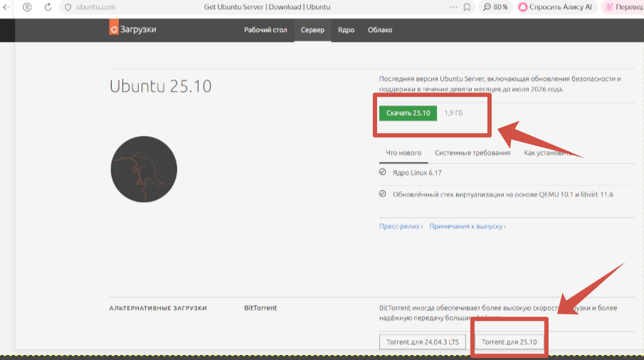The height and width of the screenshot is (360, 644).
Task: Click the Альтернативные загрузки heading
Action: [x=158, y=308]
